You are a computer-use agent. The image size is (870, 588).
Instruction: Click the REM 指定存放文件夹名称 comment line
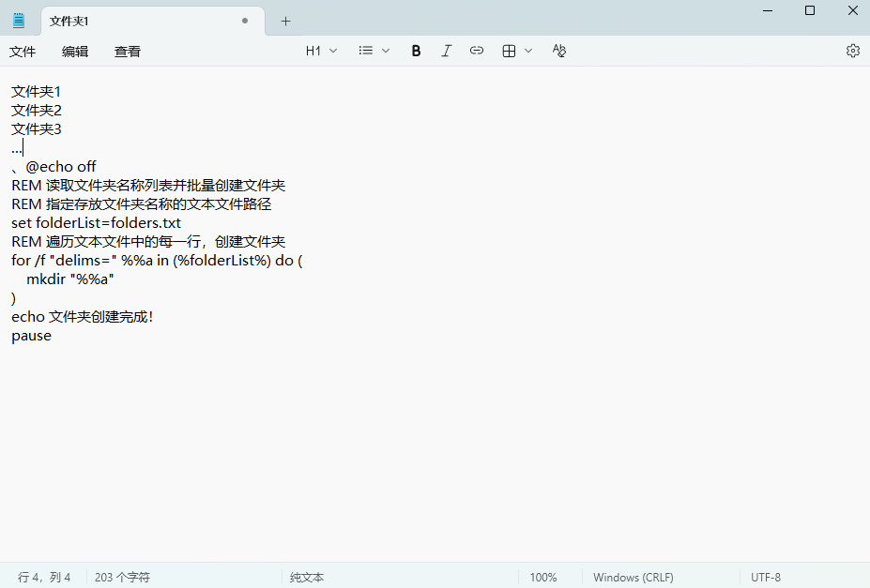click(x=142, y=204)
